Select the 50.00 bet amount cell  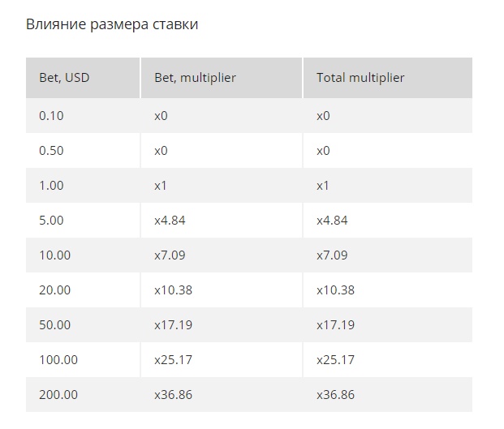(x=54, y=325)
